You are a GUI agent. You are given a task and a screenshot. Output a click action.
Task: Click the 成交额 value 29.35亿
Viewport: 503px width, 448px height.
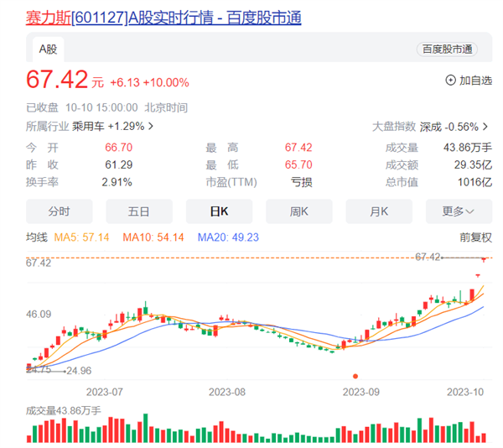[x=473, y=164]
